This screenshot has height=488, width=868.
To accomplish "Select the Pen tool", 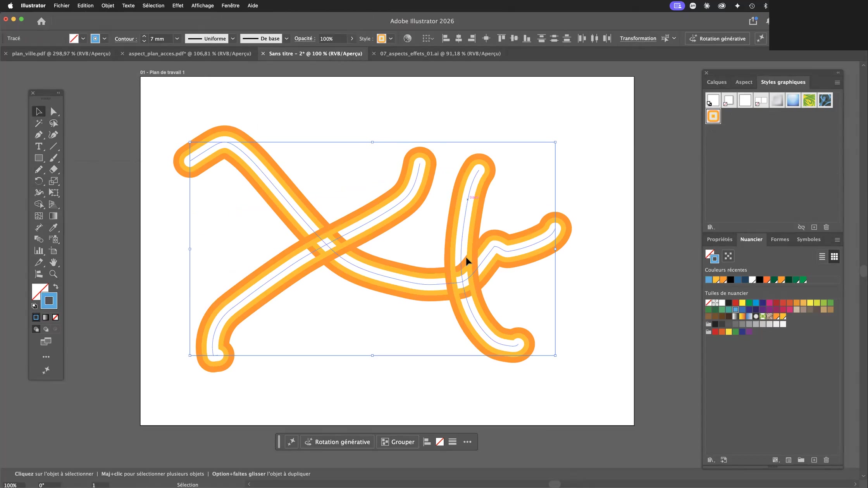I will tap(39, 135).
